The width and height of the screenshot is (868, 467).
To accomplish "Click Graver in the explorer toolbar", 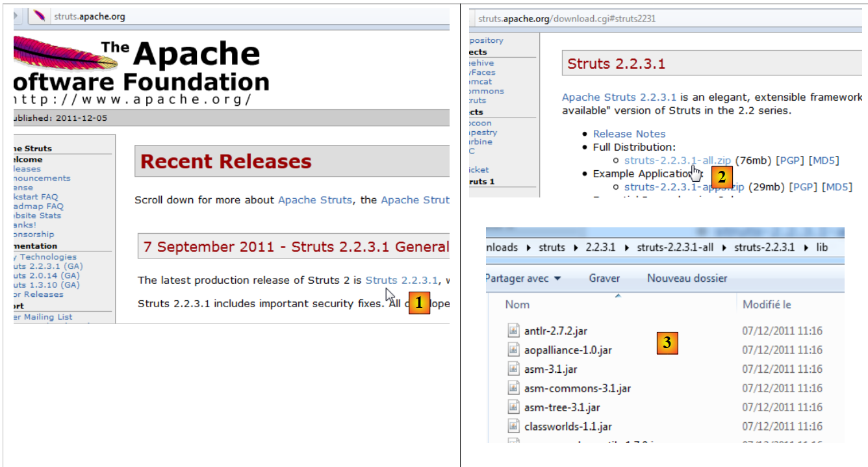I will (x=604, y=278).
